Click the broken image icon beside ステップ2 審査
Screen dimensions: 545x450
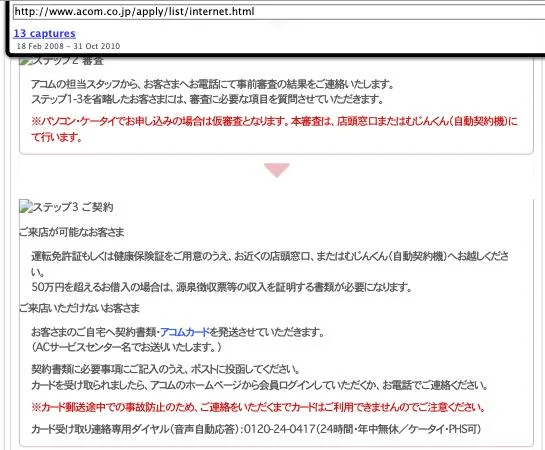pyautogui.click(x=26, y=61)
